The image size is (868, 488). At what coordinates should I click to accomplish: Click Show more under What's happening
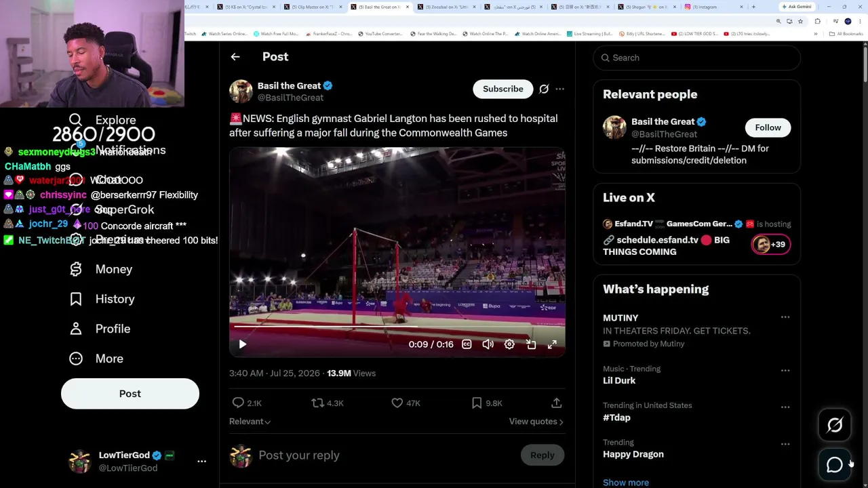click(x=626, y=483)
